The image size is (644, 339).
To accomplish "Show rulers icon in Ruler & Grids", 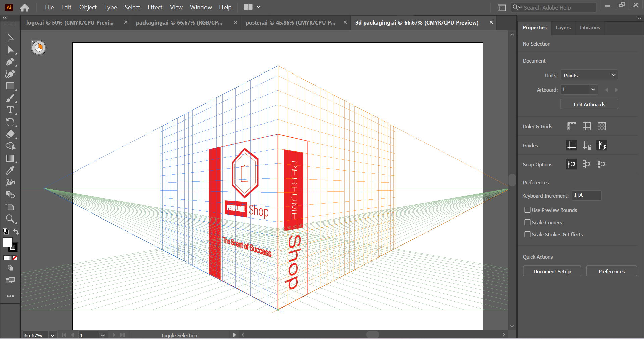I will (x=572, y=126).
